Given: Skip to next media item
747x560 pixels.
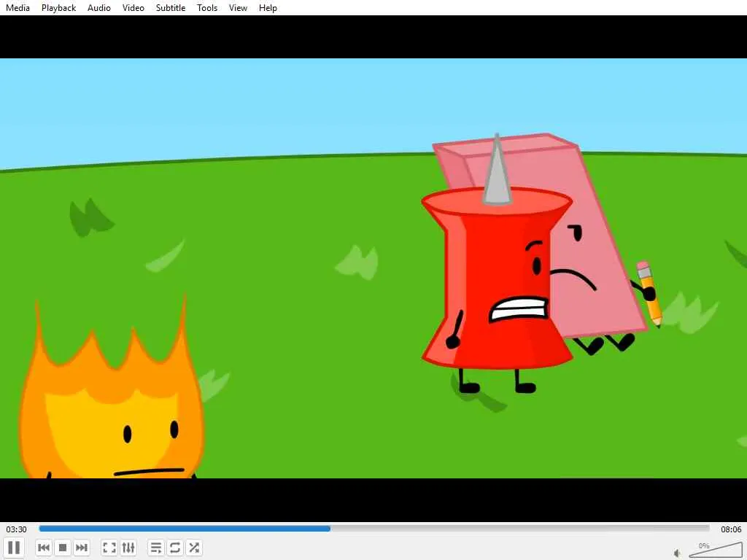Looking at the screenshot, I should click(x=82, y=548).
